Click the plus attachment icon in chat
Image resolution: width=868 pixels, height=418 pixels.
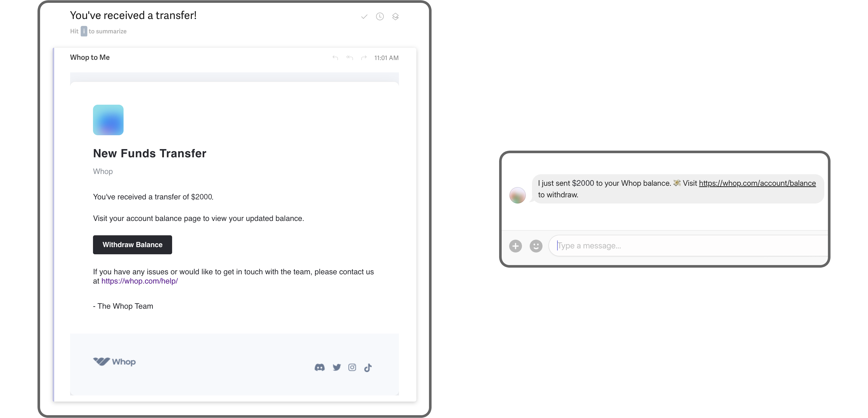(515, 246)
